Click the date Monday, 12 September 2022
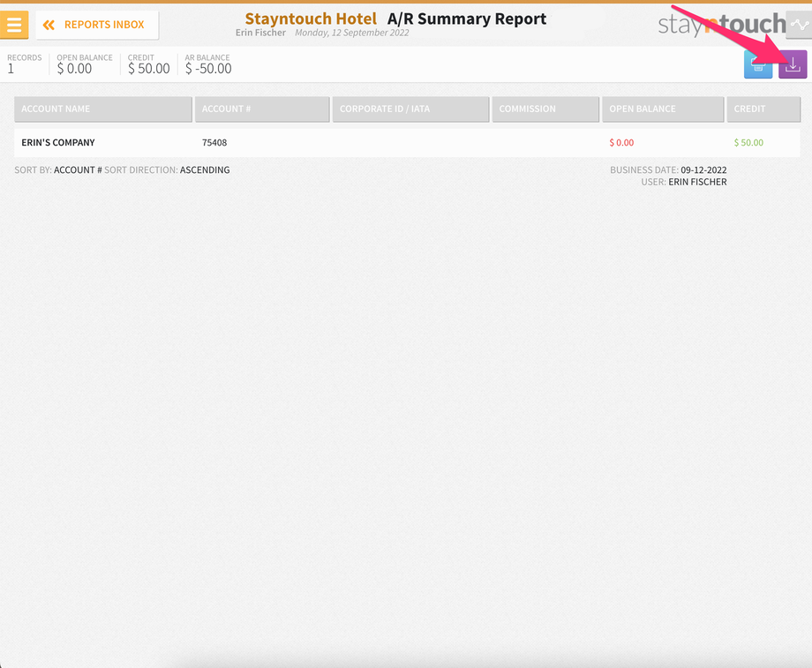The image size is (812, 668). (x=351, y=33)
